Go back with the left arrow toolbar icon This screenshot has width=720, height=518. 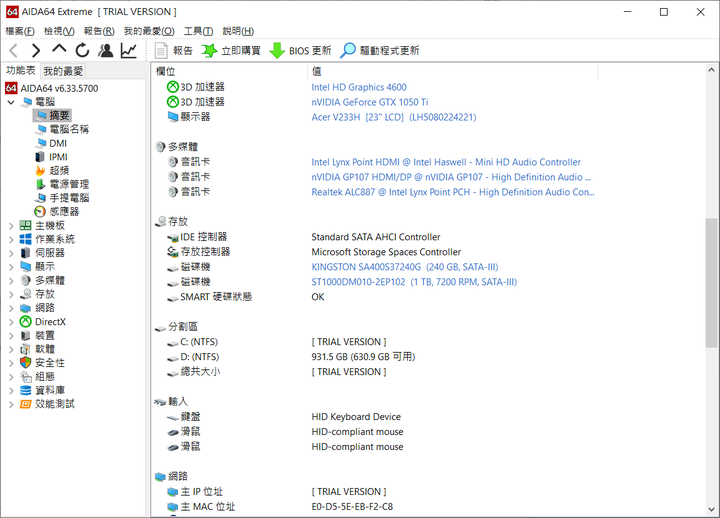click(x=14, y=51)
